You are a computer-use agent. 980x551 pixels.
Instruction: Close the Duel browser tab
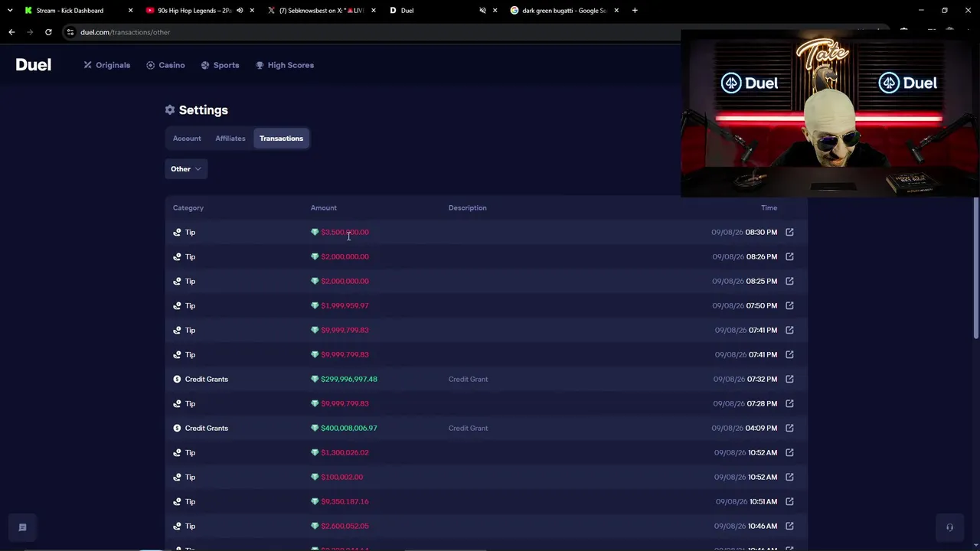click(x=495, y=11)
